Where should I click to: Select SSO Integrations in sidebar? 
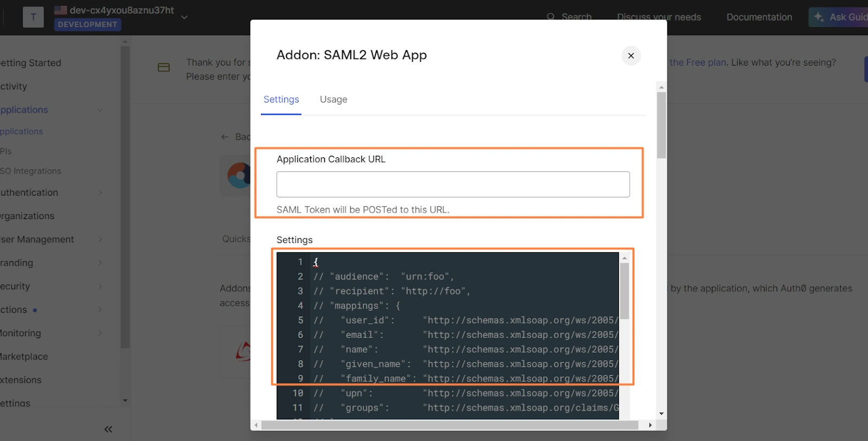pyautogui.click(x=31, y=171)
